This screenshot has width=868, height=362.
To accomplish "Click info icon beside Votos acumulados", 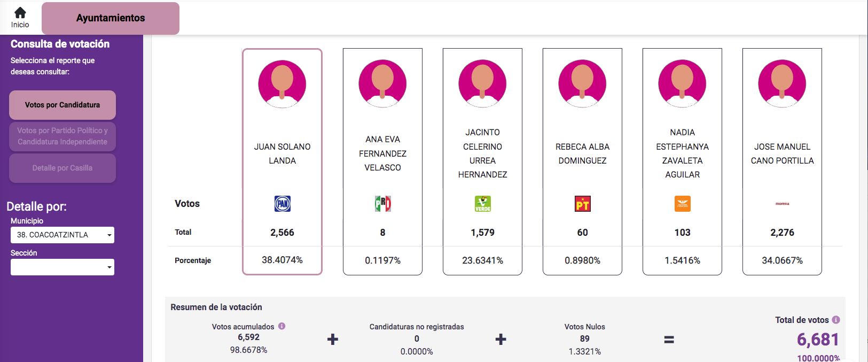I will pyautogui.click(x=282, y=326).
